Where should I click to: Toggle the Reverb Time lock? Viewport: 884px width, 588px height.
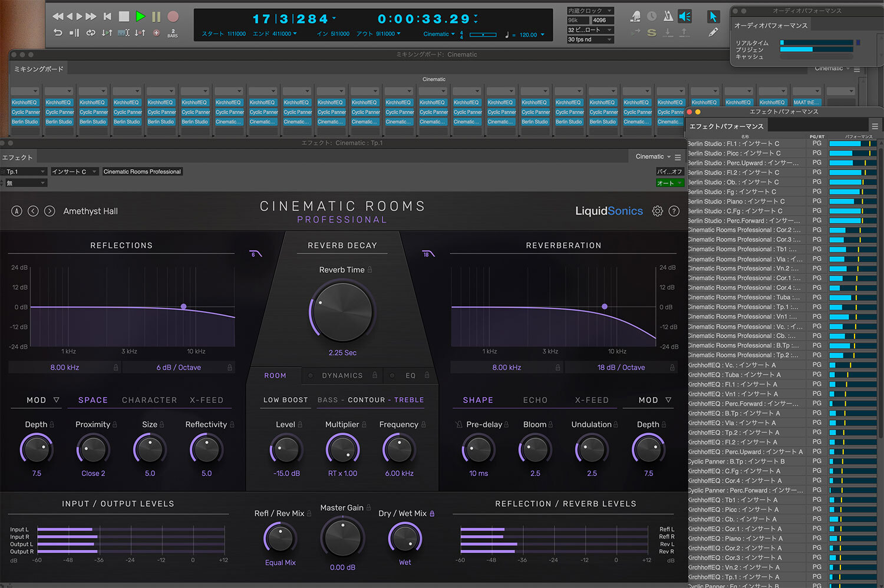click(370, 270)
